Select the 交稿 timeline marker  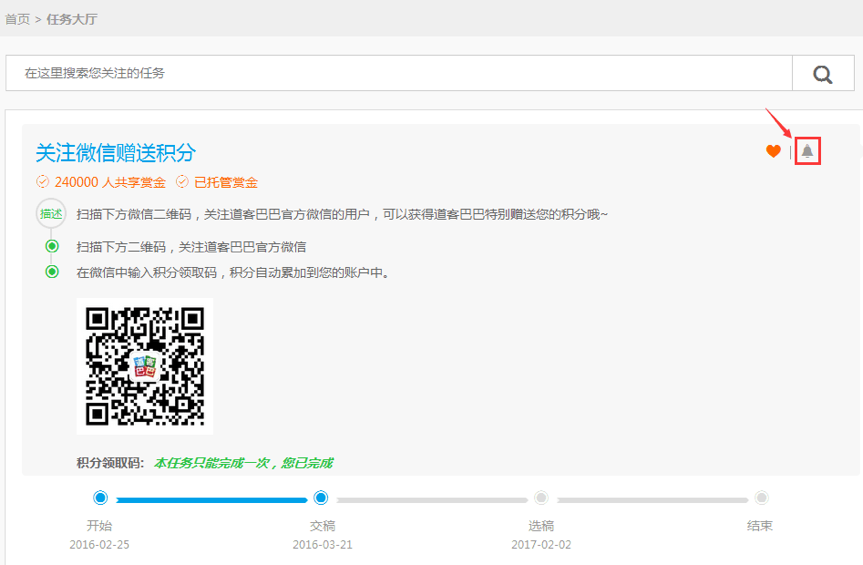[x=321, y=498]
